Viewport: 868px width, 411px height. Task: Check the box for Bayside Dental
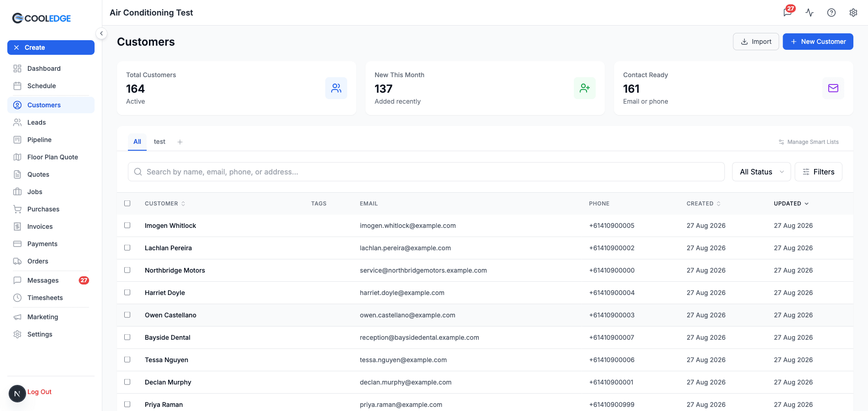[127, 337]
